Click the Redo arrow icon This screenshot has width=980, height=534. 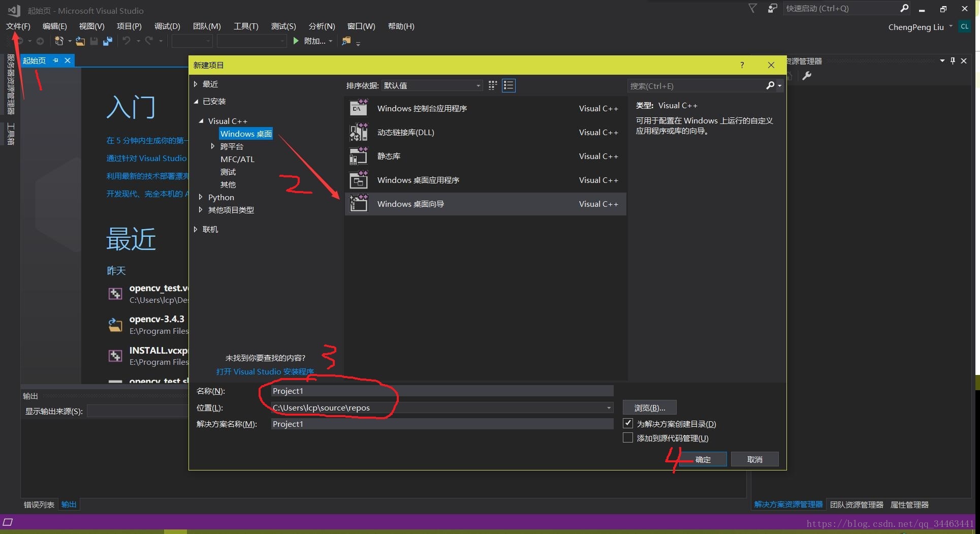(149, 41)
